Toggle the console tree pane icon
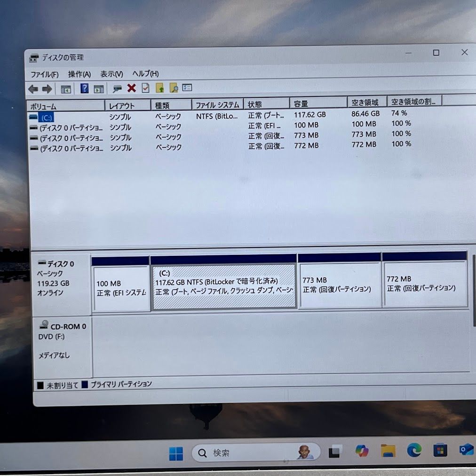Viewport: 476px width, 476px height. [x=66, y=89]
